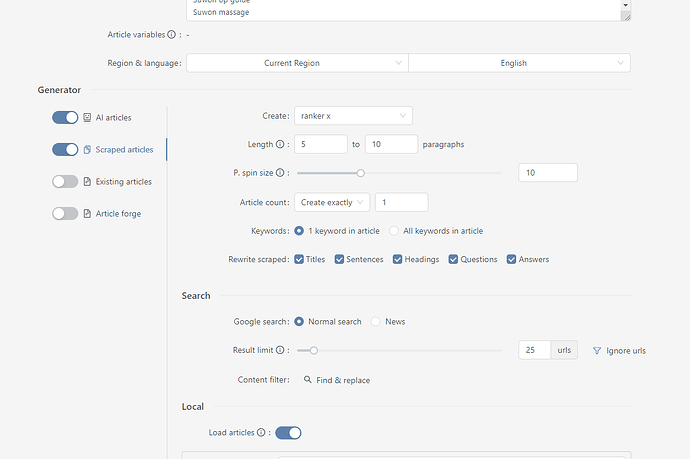Image resolution: width=690 pixels, height=459 pixels.
Task: Click the Result limit info icon
Action: point(281,351)
